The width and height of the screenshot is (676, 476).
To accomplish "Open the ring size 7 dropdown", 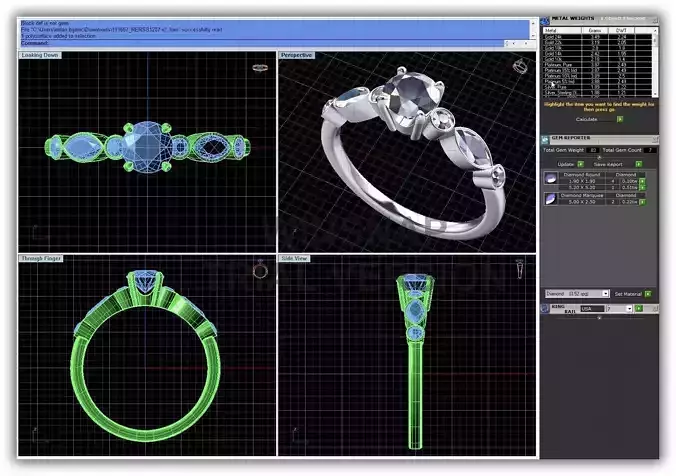I will (629, 308).
